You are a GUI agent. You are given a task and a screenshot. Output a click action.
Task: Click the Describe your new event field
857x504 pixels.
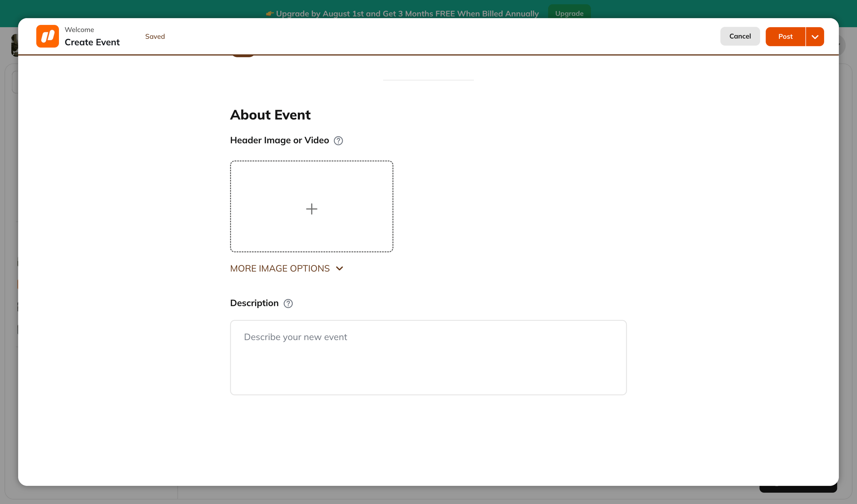coord(428,357)
